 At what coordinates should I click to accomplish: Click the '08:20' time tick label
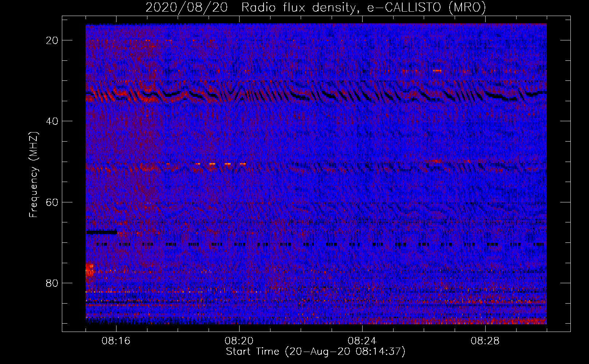(x=239, y=341)
